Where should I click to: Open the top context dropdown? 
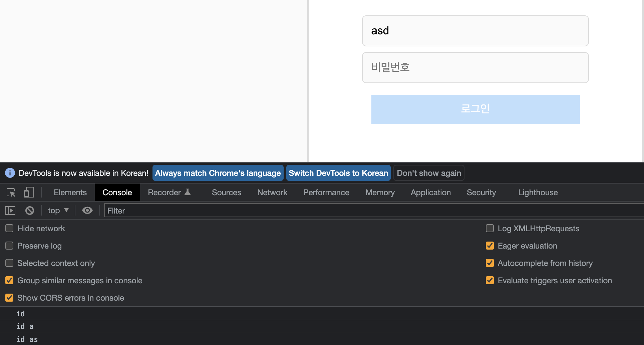(58, 211)
